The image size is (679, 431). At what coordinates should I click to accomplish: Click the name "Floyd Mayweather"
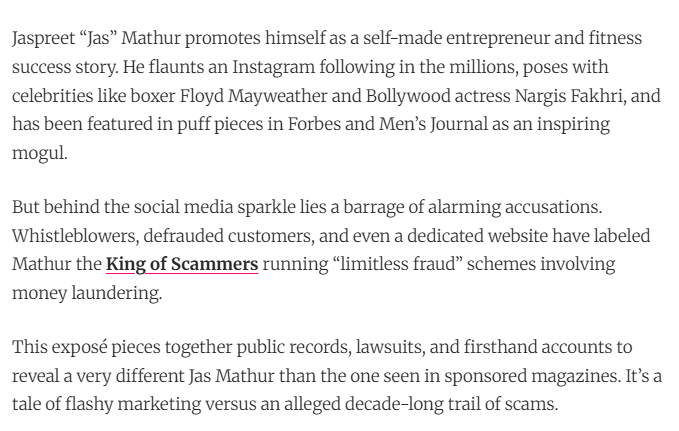[x=290, y=95]
